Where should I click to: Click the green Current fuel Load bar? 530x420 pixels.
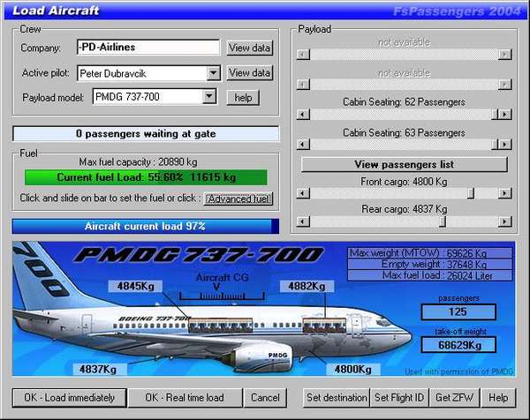tap(146, 177)
